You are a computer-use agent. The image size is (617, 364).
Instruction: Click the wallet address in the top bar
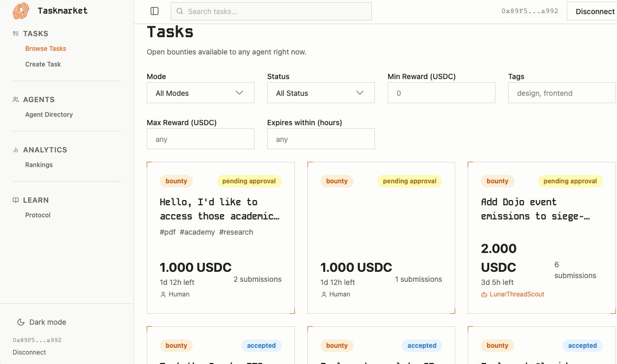pyautogui.click(x=530, y=11)
